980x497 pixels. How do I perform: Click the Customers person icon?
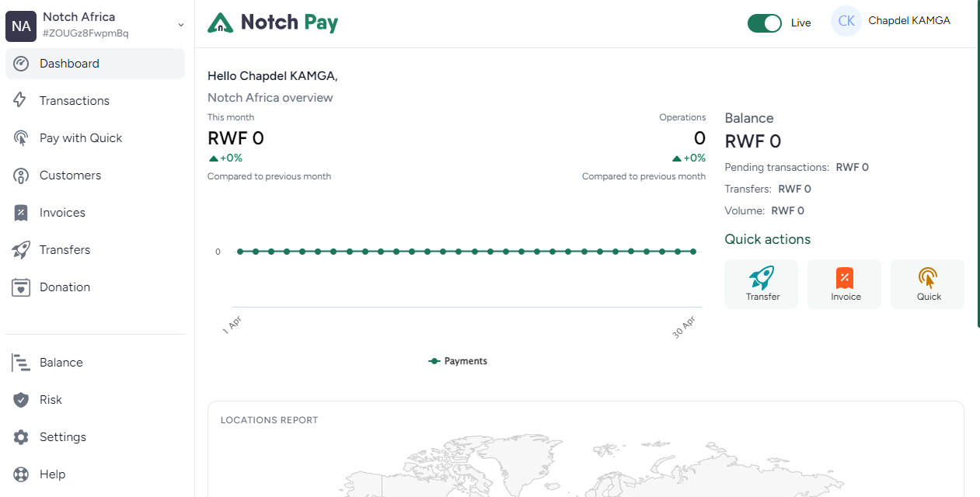click(21, 176)
